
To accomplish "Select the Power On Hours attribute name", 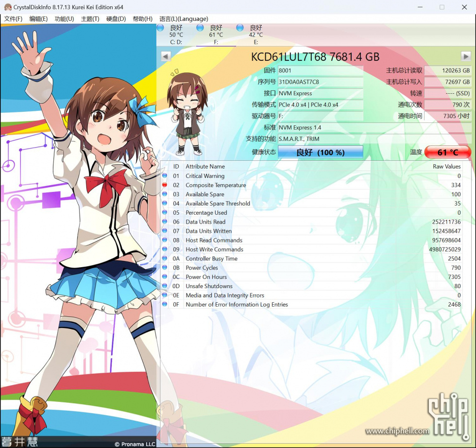I will click(206, 276).
